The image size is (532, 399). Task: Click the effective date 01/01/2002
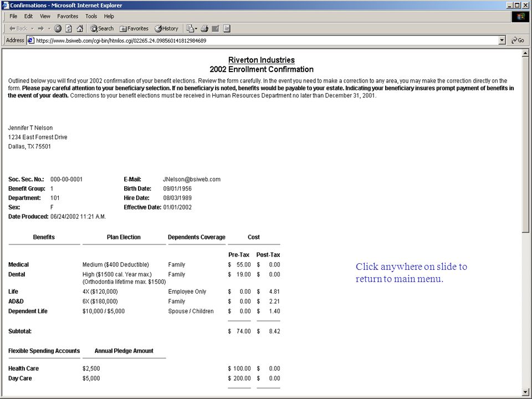point(177,207)
